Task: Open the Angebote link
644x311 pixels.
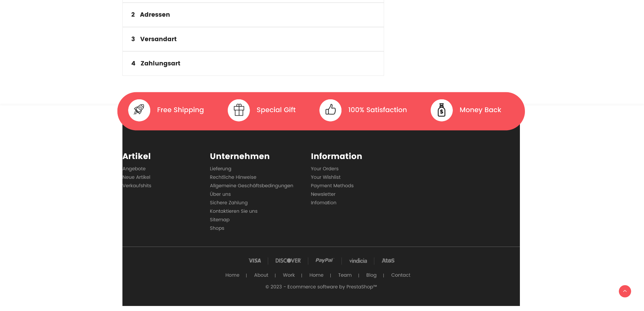Action: coord(134,169)
